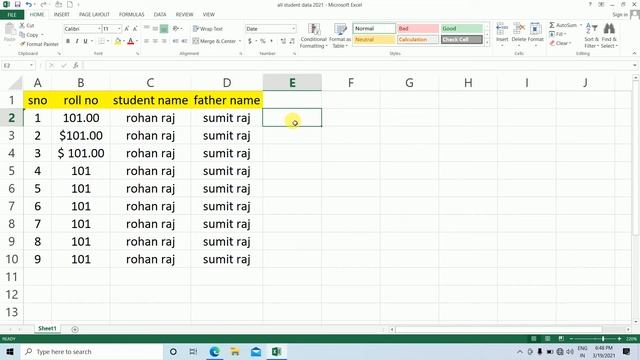Toggle bottom align

[164, 29]
